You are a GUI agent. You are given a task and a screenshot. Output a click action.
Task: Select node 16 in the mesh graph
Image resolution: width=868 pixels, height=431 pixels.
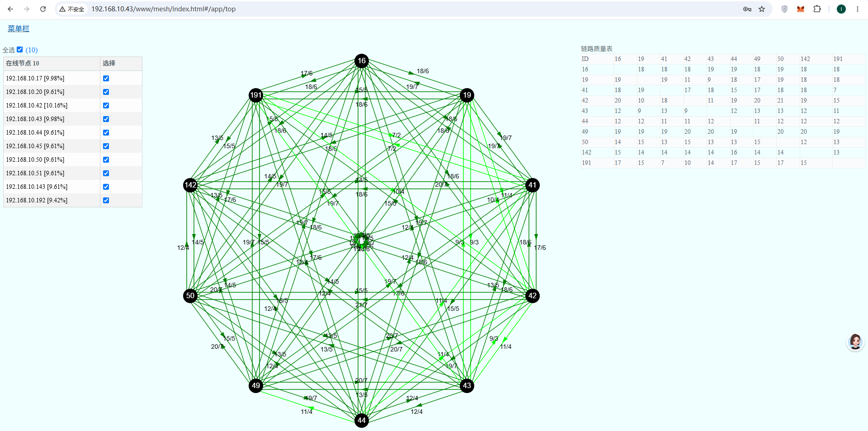point(362,61)
